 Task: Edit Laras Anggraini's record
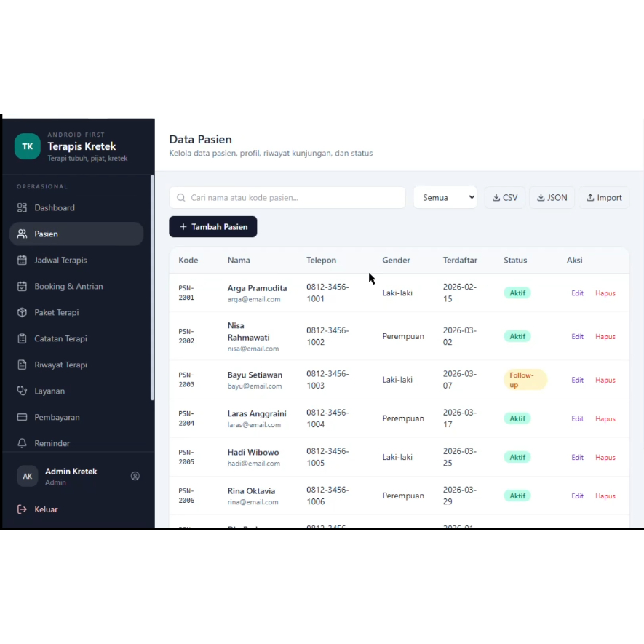[x=577, y=419]
